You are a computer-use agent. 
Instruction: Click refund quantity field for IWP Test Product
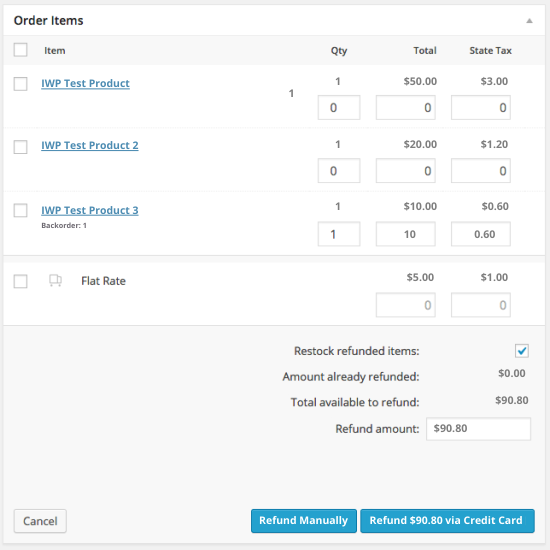pos(339,107)
